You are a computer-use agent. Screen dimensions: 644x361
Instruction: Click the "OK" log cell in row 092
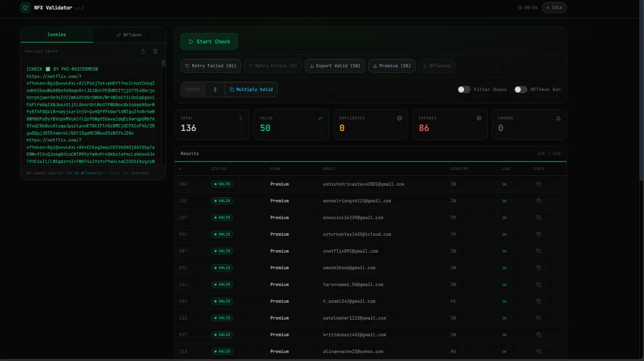point(504,235)
